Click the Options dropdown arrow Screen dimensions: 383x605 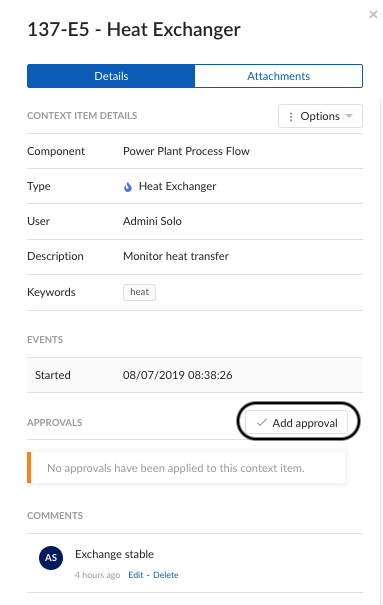point(349,116)
